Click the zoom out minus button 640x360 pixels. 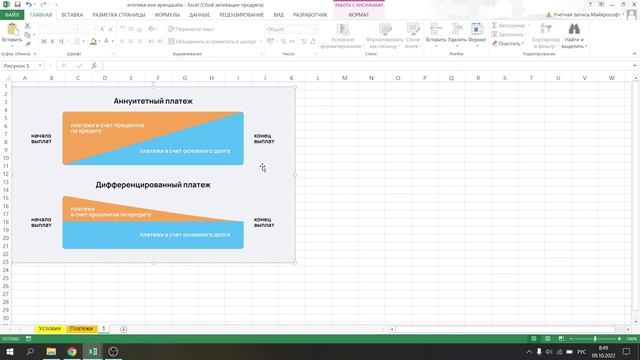pyautogui.click(x=571, y=339)
